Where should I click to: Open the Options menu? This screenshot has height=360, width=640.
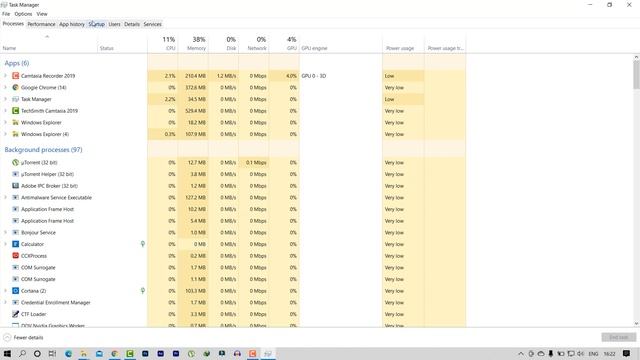[x=23, y=14]
